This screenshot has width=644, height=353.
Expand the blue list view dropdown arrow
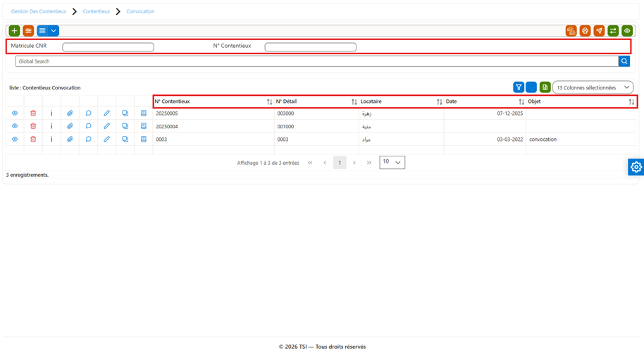pos(54,31)
